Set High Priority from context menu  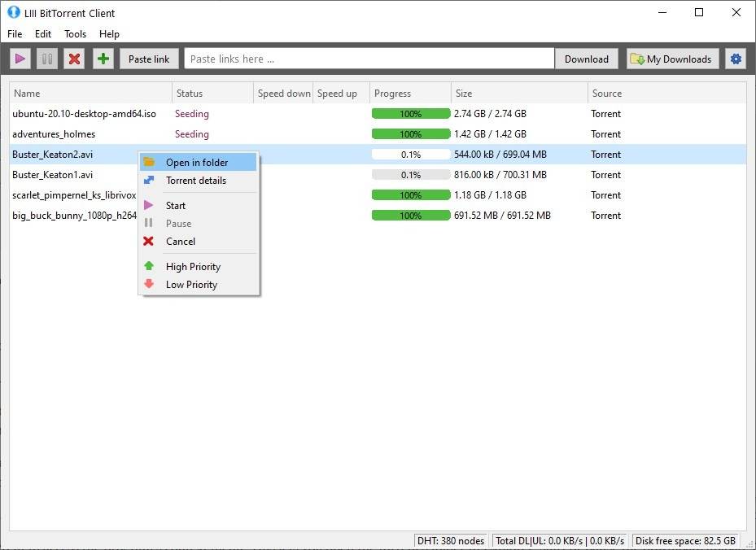point(199,267)
